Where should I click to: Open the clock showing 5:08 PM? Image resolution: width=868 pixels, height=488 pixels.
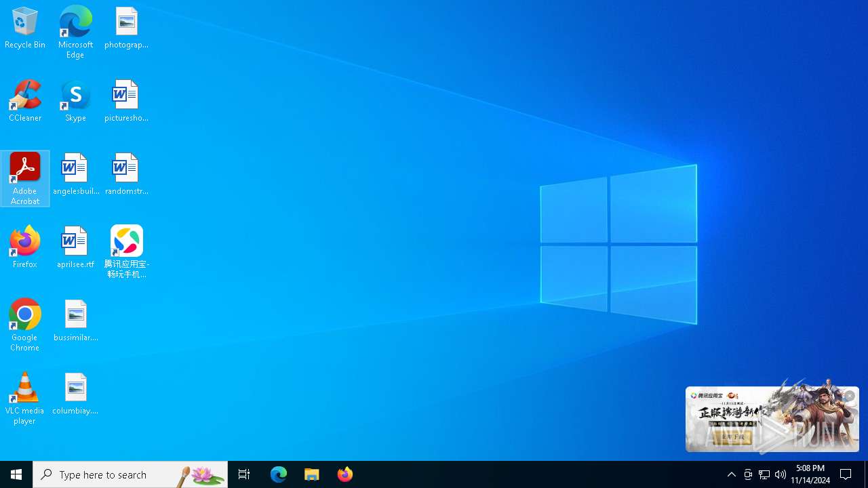810,474
